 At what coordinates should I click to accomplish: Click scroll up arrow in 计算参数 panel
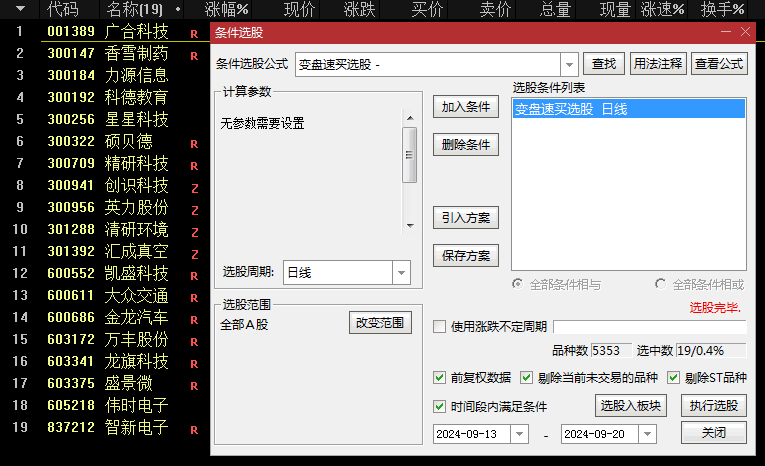[410, 118]
